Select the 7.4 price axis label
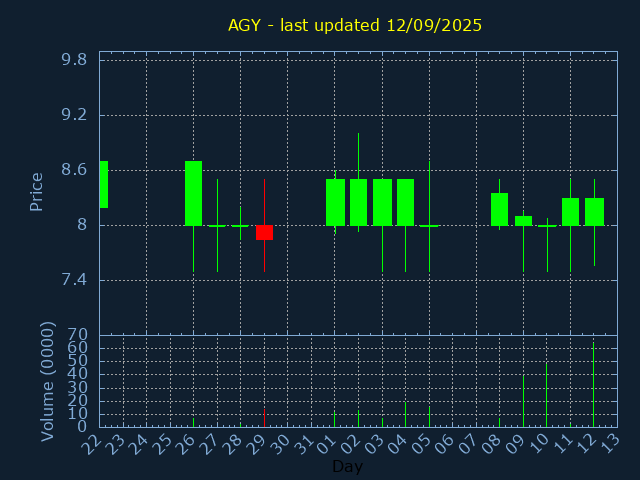Image resolution: width=640 pixels, height=480 pixels. tap(74, 280)
